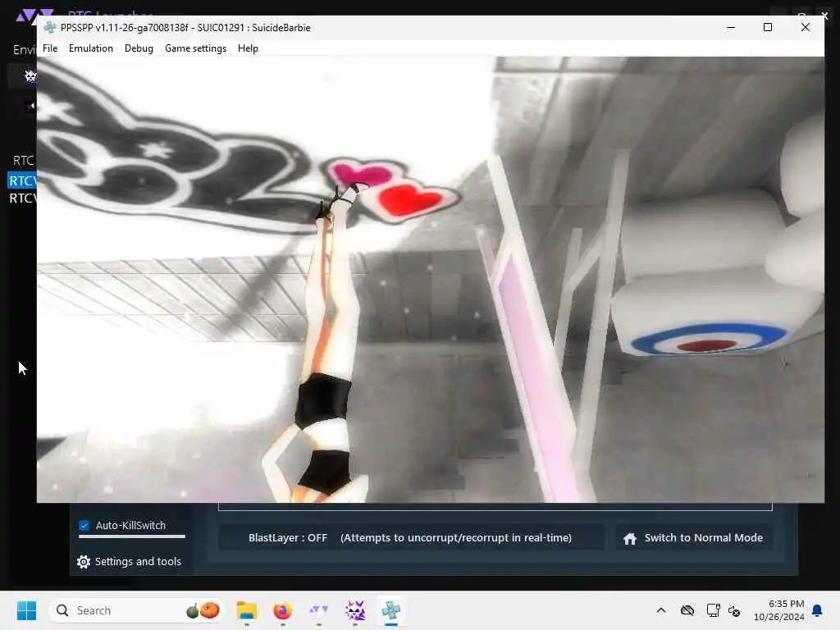Screen dimensions: 840x630
Task: Click the fruit icons in the search box
Action: [203, 610]
